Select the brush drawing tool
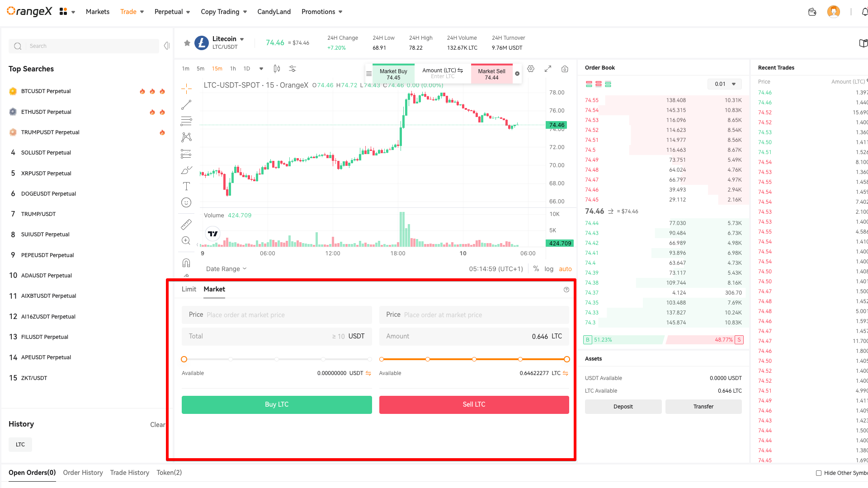The image size is (868, 488). [186, 170]
